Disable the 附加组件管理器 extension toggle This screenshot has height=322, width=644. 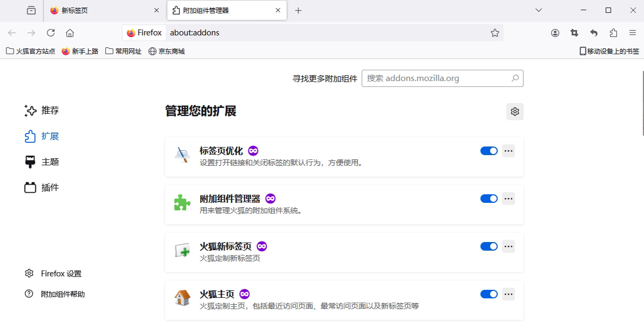click(x=489, y=199)
